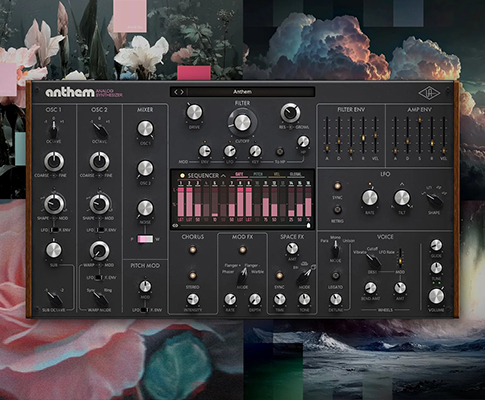Toggle sequencer step 5 button

pos(215,183)
